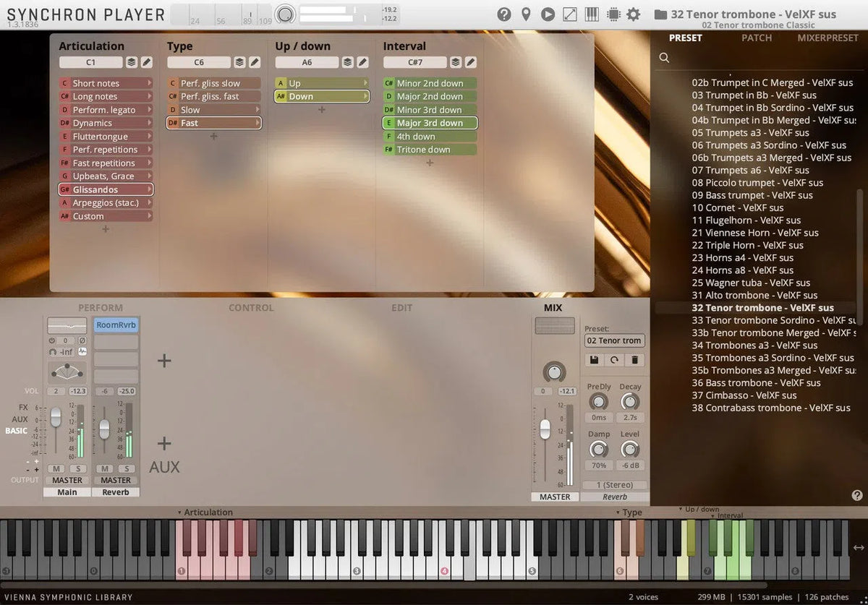This screenshot has height=605, width=868.
Task: Expand the Slow type with its arrow
Action: coord(258,109)
